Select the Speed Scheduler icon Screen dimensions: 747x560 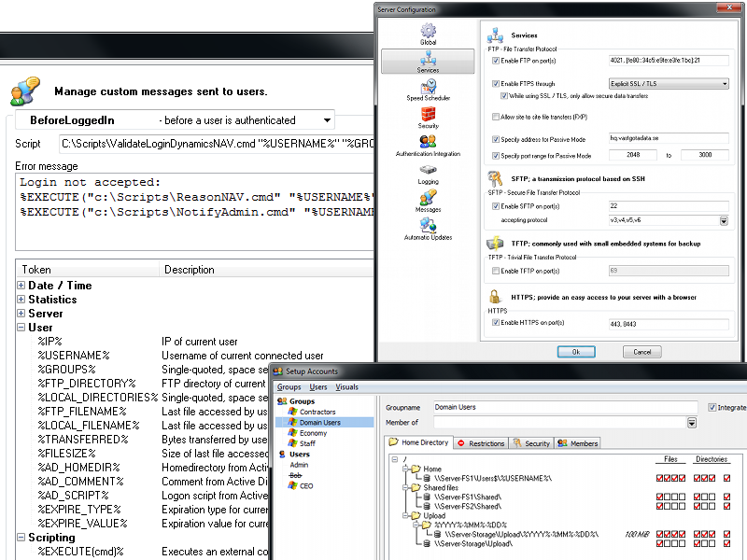point(428,88)
